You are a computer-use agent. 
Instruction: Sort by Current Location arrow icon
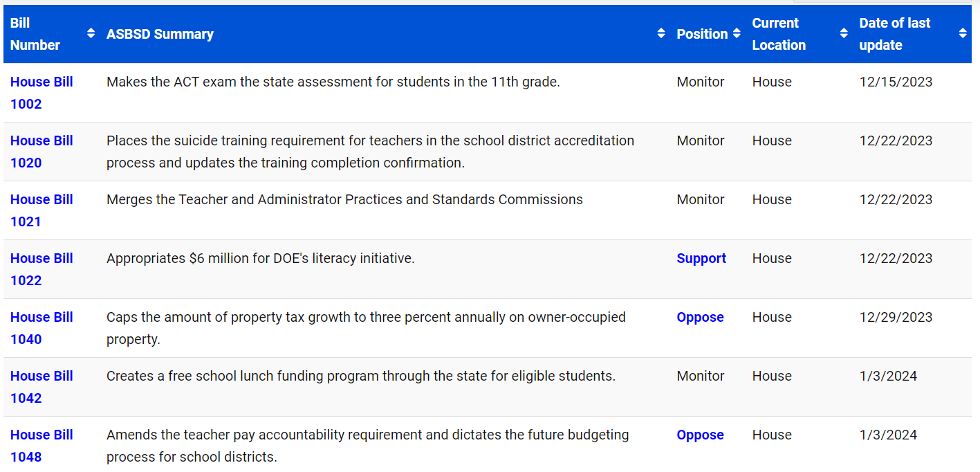click(x=843, y=33)
